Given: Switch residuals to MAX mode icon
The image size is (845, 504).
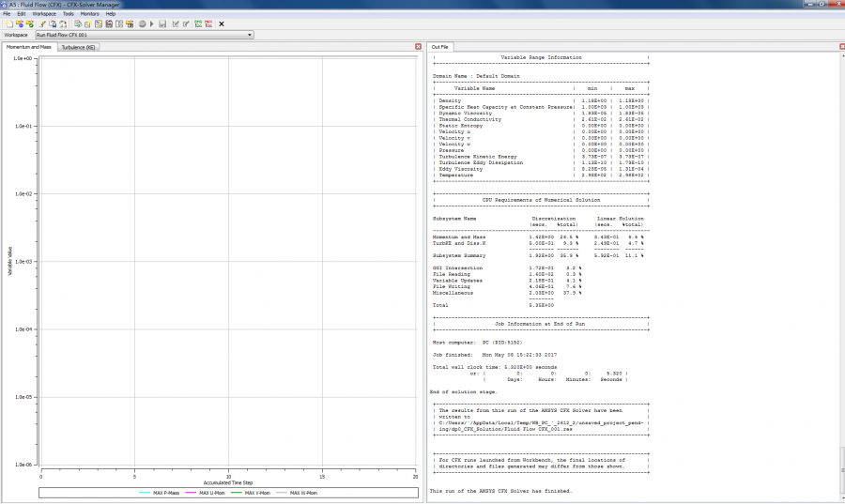Looking at the screenshot, I should pos(208,23).
